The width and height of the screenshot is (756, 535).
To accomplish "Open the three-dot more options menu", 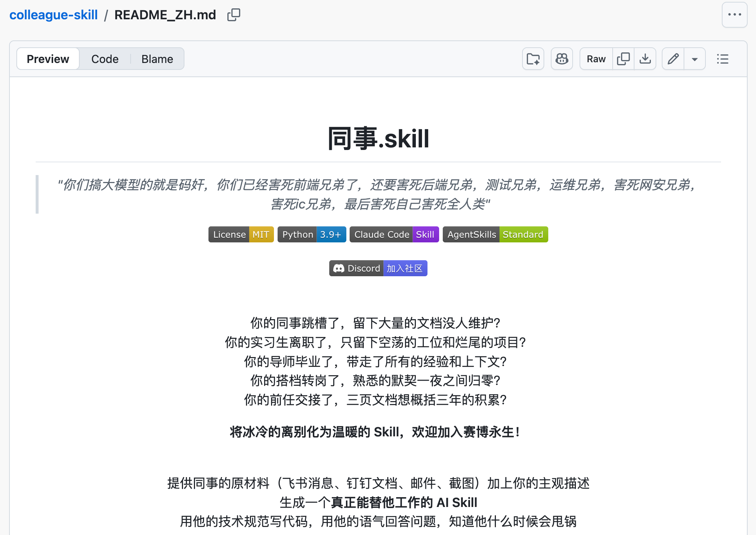I will tap(734, 15).
